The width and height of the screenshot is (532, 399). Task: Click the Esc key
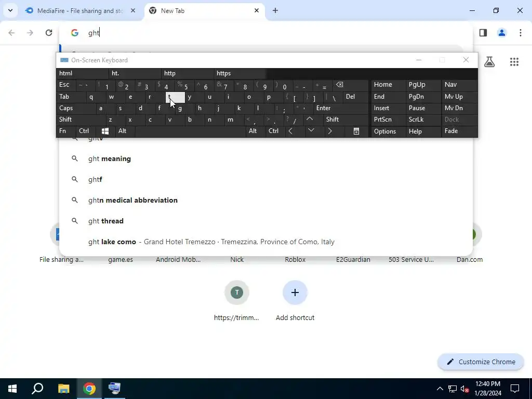66,85
